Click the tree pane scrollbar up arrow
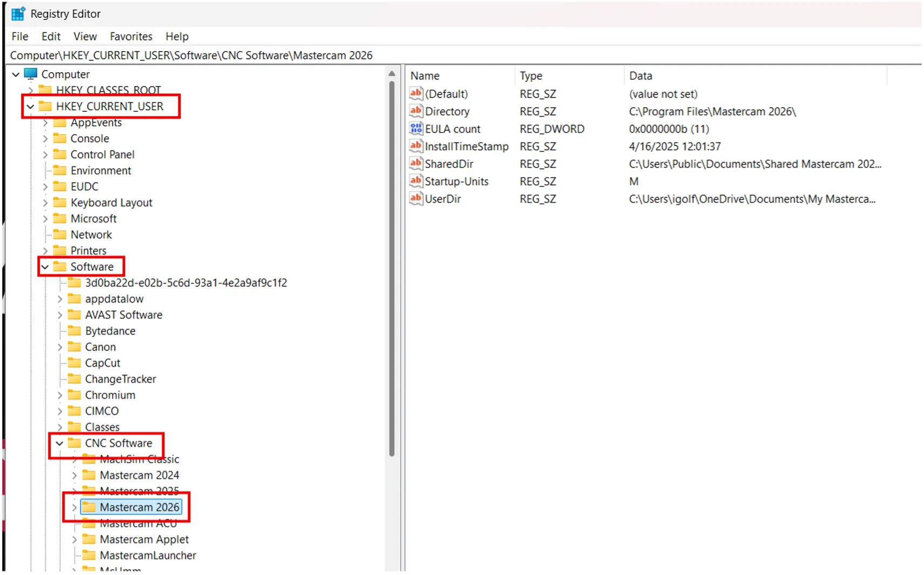Screen dimensions: 924x575 (x=392, y=73)
